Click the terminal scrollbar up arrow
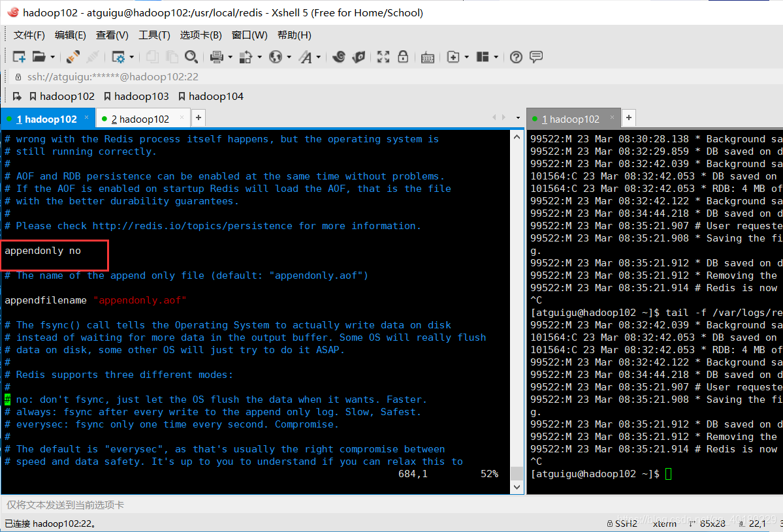Screen dimensions: 783x532 (x=517, y=136)
